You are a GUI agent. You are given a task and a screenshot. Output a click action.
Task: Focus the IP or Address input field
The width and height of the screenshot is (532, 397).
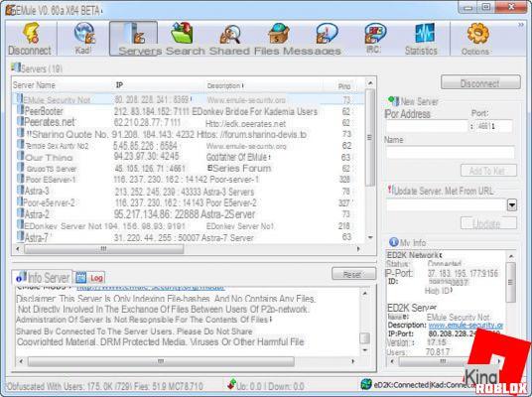click(427, 126)
